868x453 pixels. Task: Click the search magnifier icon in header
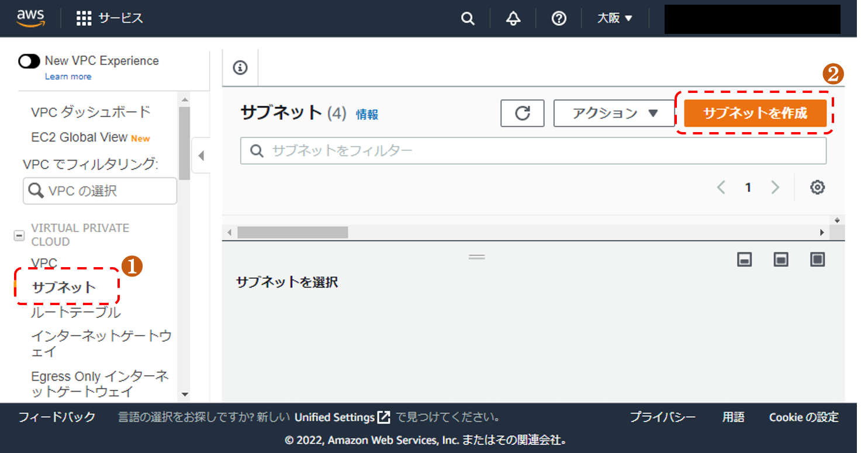tap(468, 18)
